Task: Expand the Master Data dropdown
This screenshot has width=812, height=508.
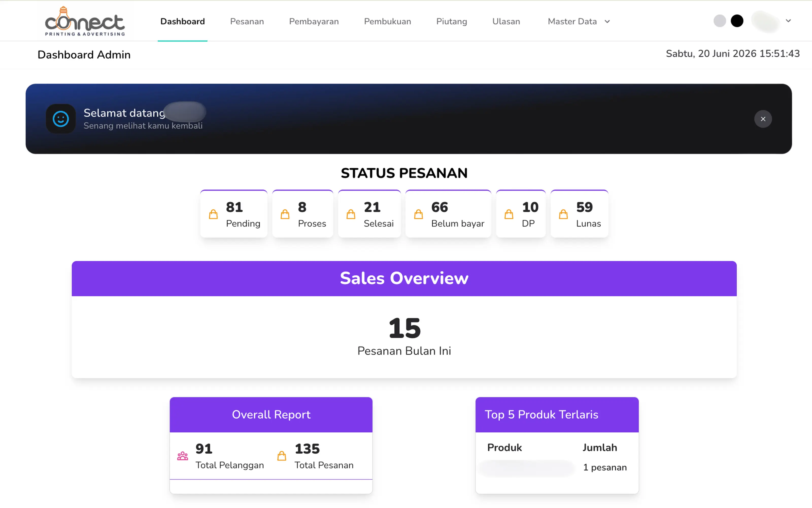Action: (579, 22)
